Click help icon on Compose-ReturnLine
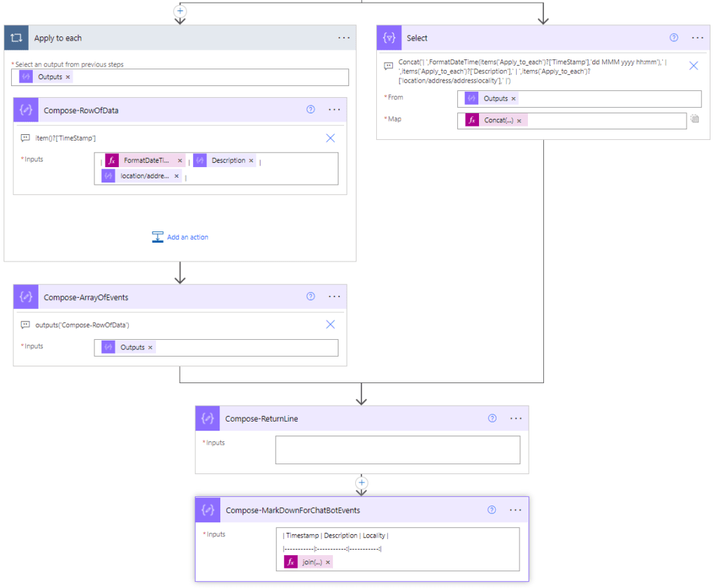The height and width of the screenshot is (588, 716). [492, 418]
